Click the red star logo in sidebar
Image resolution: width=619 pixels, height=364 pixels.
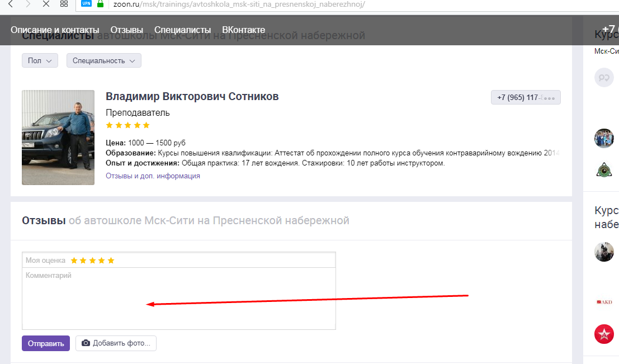point(604,334)
